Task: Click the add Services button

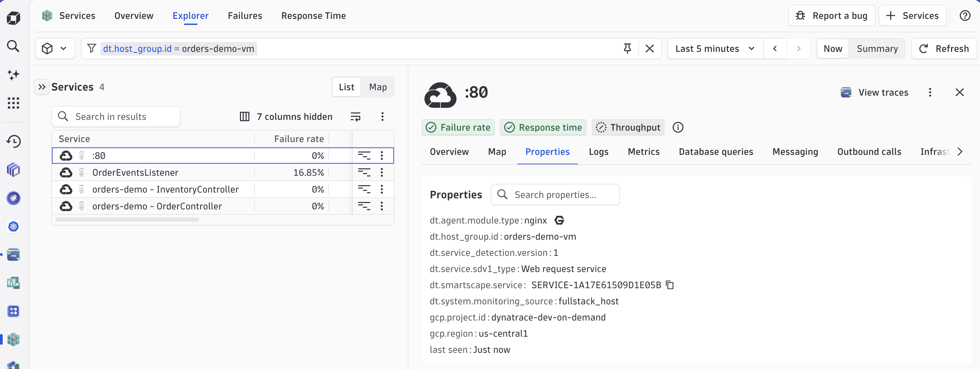Action: click(x=912, y=15)
